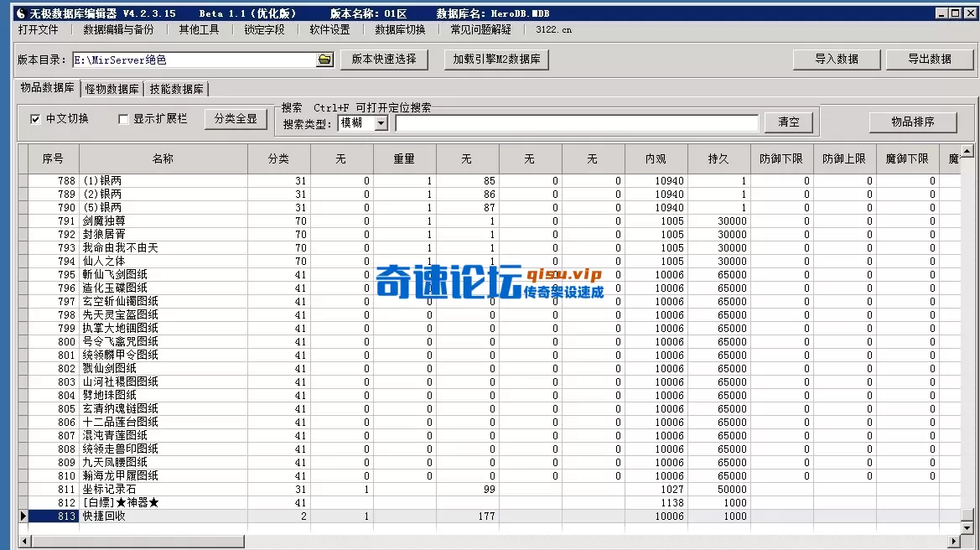Click the version directory path field
This screenshot has width=980, height=550.
click(x=194, y=60)
